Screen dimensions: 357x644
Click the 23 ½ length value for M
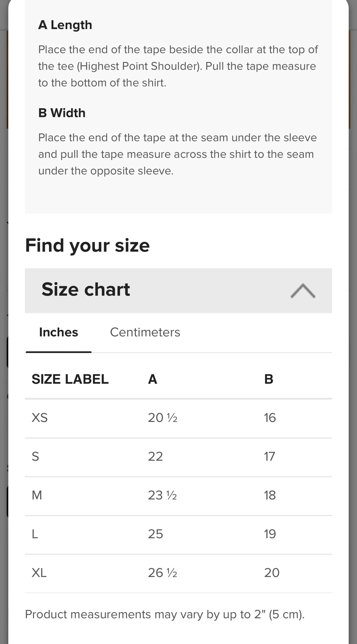click(x=162, y=495)
